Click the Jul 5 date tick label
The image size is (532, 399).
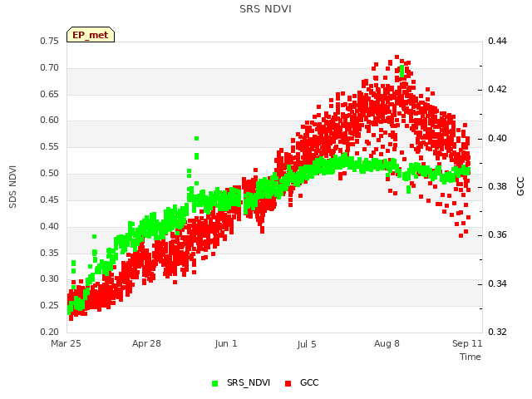tap(307, 344)
